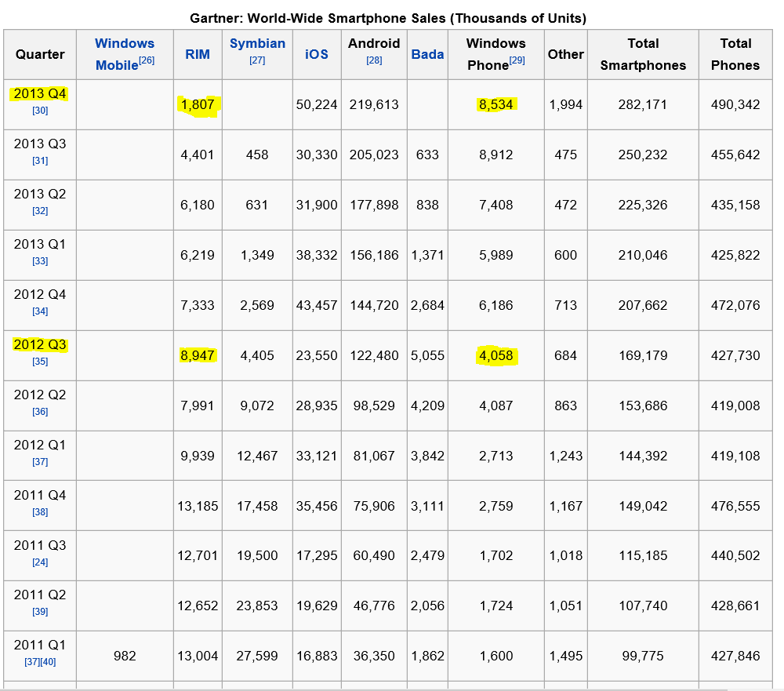Open citation [32] under 2013 Q2
The width and height of the screenshot is (784, 691).
pos(40,211)
